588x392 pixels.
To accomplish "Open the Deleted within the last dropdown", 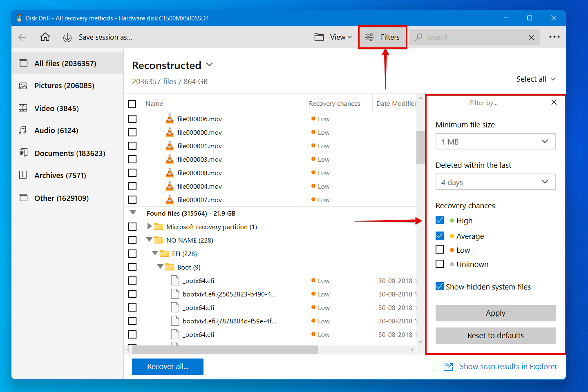I will coord(496,182).
